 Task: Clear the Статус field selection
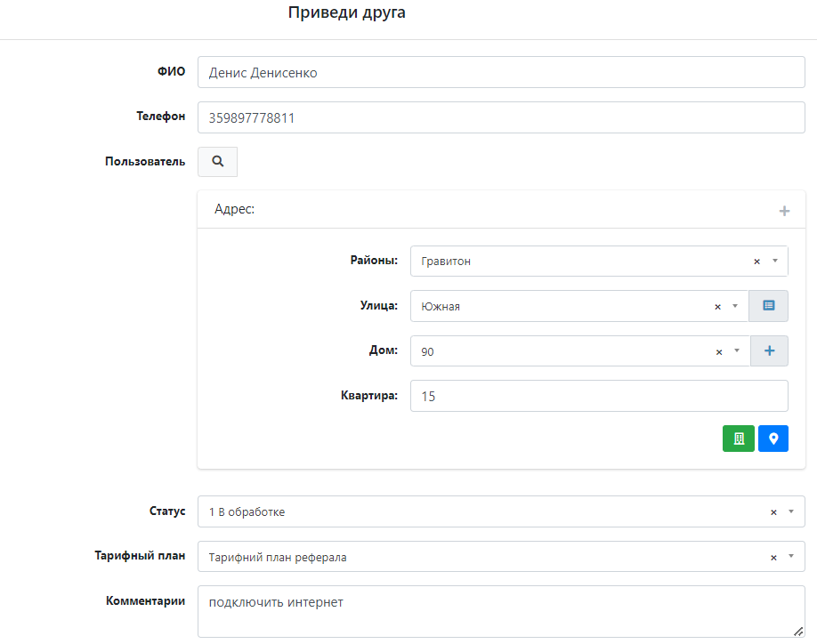(x=773, y=512)
